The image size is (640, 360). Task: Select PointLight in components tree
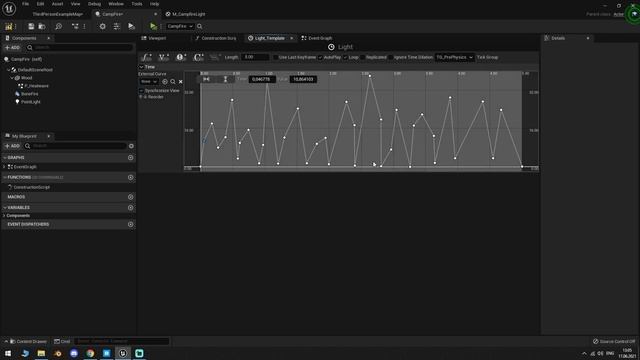click(31, 102)
